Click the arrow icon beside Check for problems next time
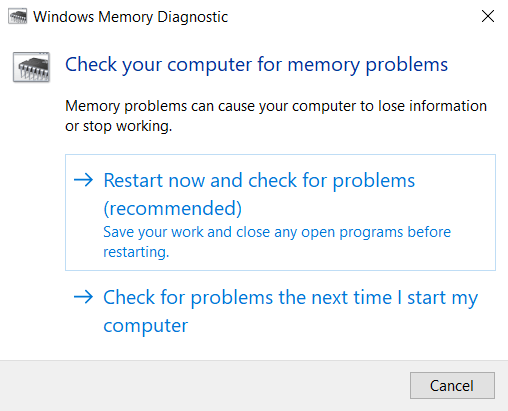This screenshot has height=411, width=508. (83, 297)
